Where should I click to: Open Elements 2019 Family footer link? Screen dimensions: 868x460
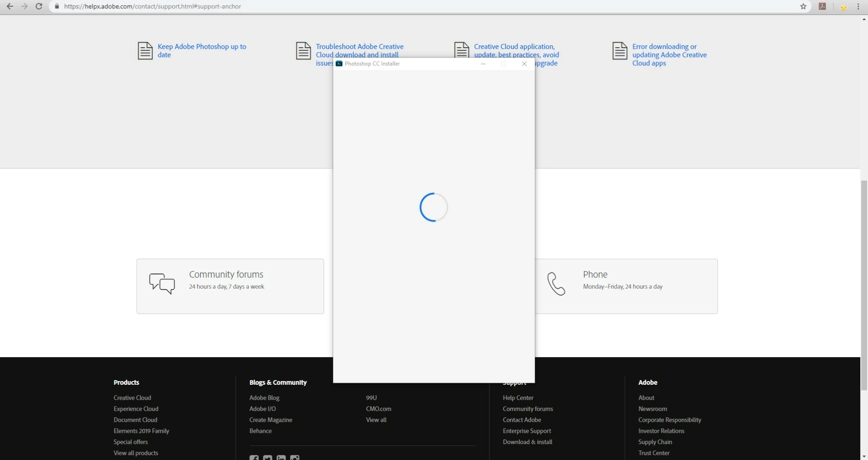141,431
